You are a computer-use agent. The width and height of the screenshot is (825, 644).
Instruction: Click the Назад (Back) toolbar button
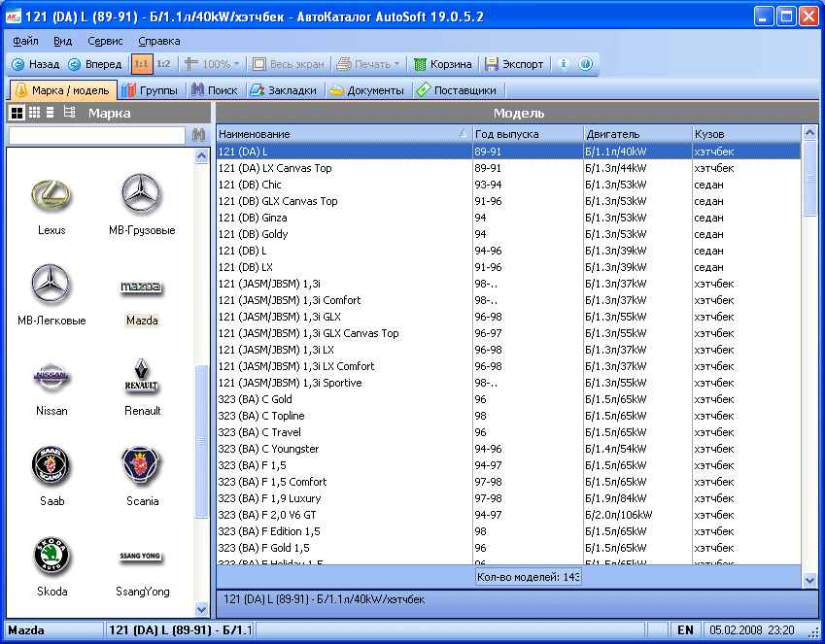(35, 64)
